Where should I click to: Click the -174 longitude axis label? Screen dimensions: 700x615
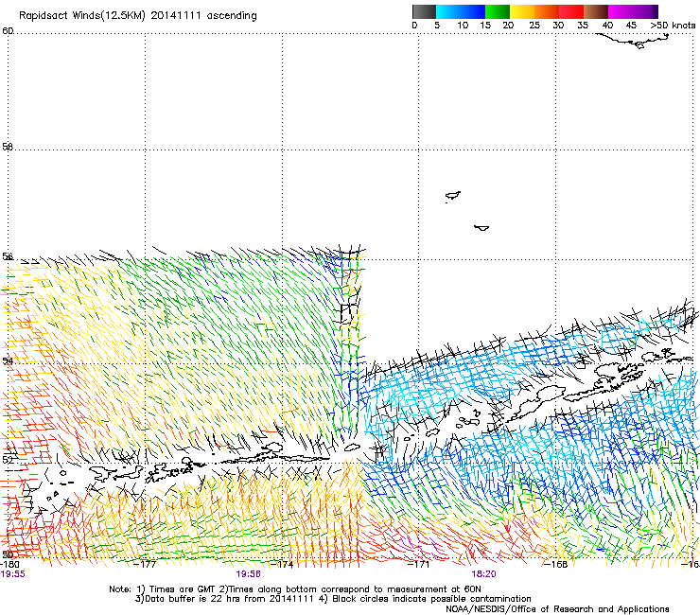tap(282, 565)
